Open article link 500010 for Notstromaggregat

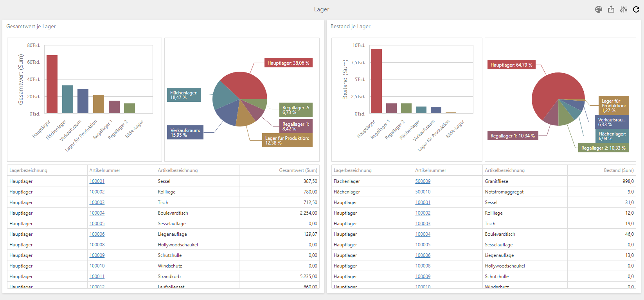(x=423, y=192)
